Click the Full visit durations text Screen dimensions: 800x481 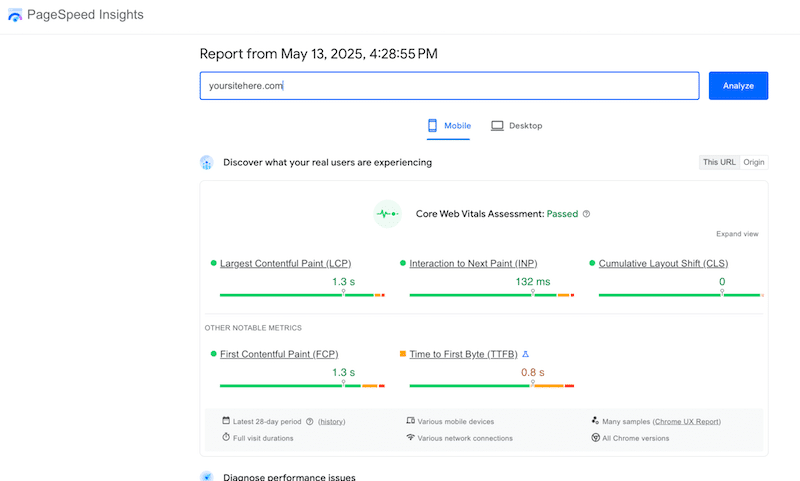pos(263,438)
